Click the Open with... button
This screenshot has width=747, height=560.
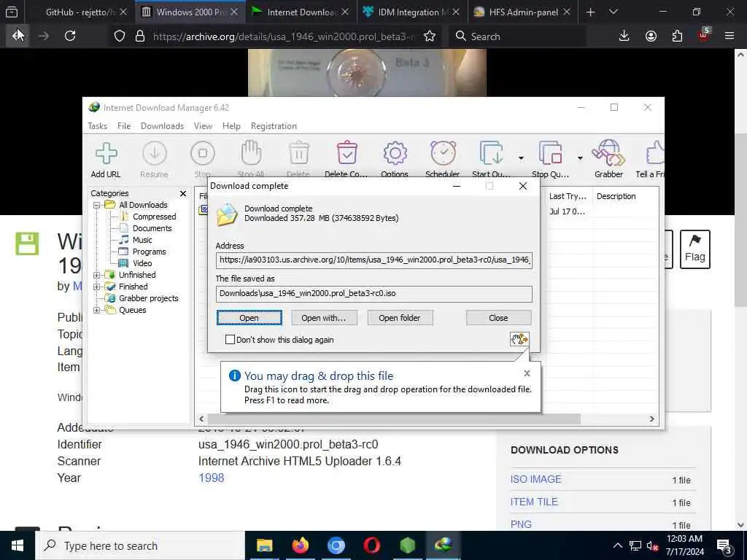point(324,318)
